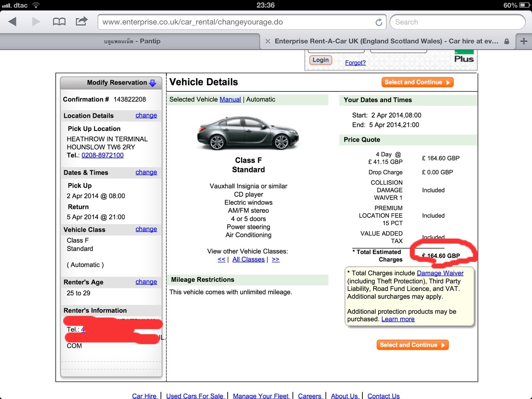Screen dimensions: 532x399
Task: Tap the share icon in toolbar
Action: [81, 21]
